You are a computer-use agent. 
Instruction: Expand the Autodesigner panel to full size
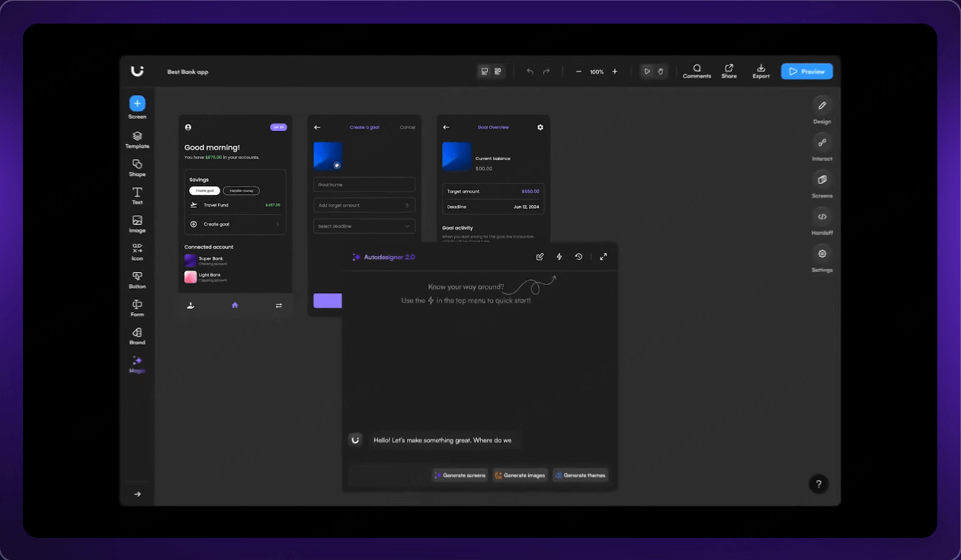point(604,257)
